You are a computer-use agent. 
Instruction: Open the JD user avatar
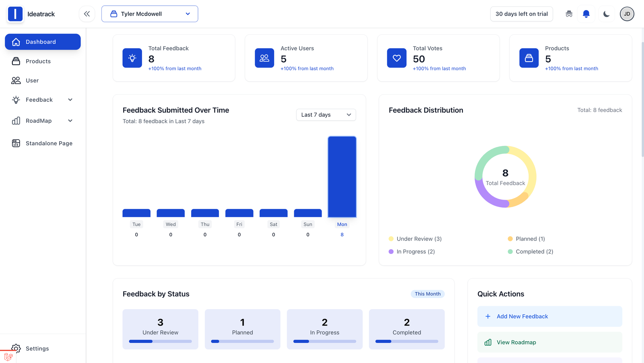tap(627, 14)
